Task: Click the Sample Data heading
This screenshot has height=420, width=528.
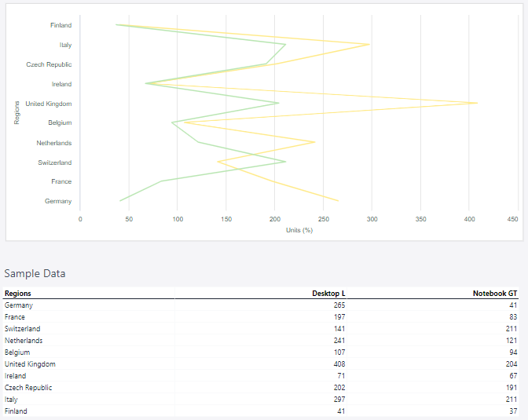Action: click(35, 274)
